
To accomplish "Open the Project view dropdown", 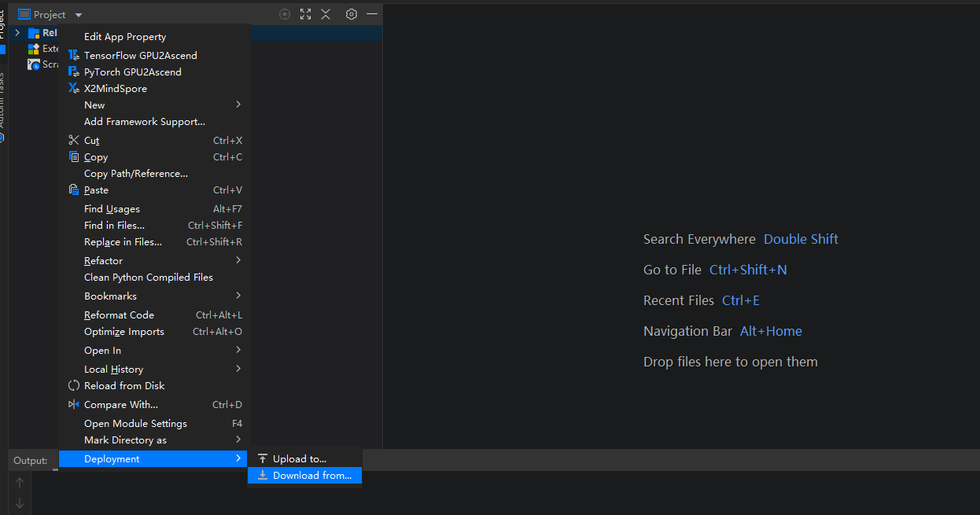I will [x=79, y=15].
